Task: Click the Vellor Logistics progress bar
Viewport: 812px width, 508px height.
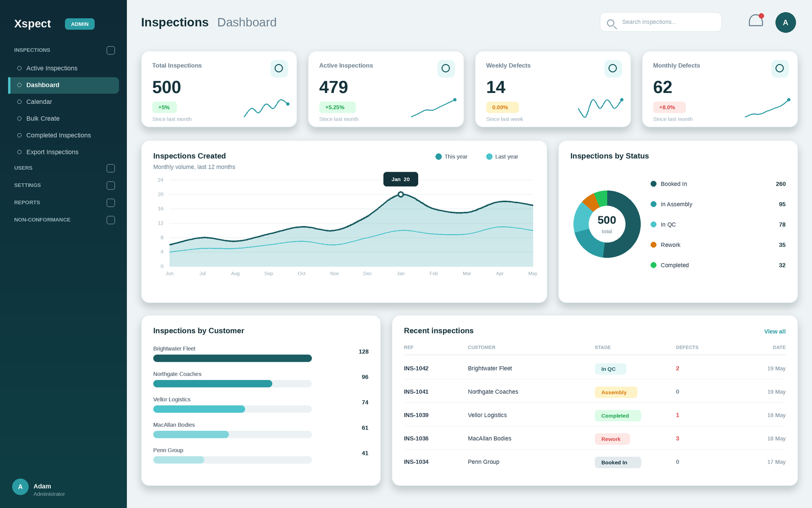Action: pyautogui.click(x=232, y=409)
